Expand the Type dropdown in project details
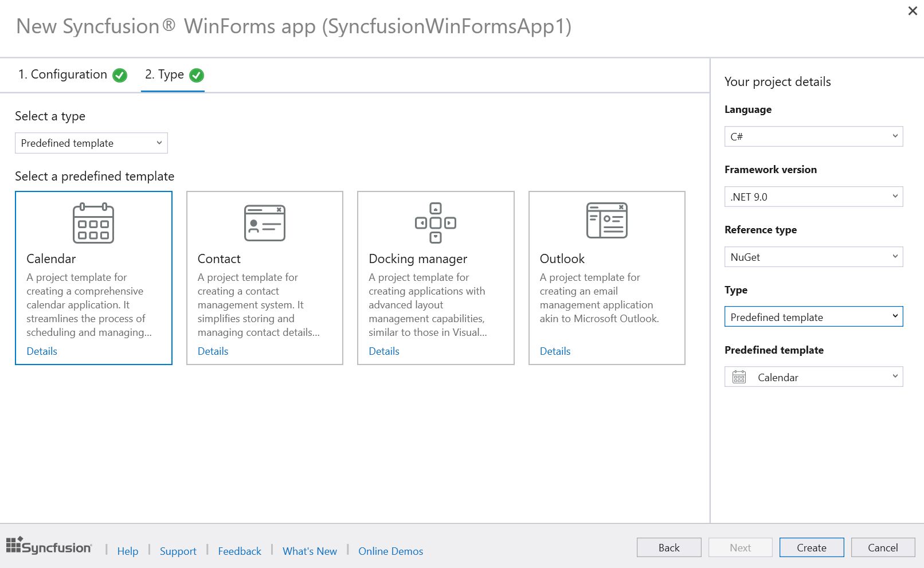This screenshot has width=924, height=568. 813,317
